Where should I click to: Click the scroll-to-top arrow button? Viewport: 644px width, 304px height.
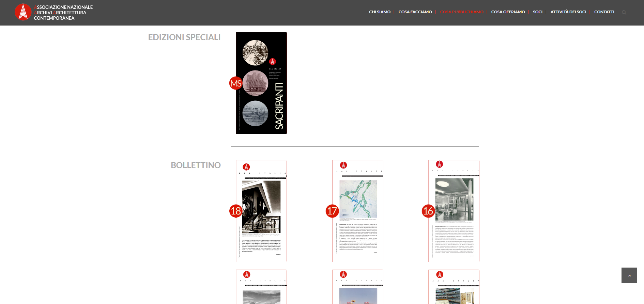629,275
